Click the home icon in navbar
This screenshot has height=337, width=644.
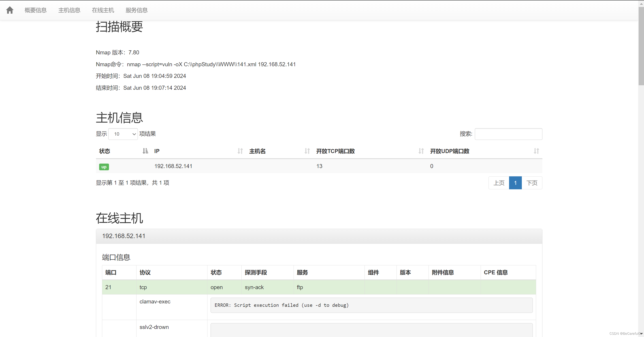click(10, 10)
